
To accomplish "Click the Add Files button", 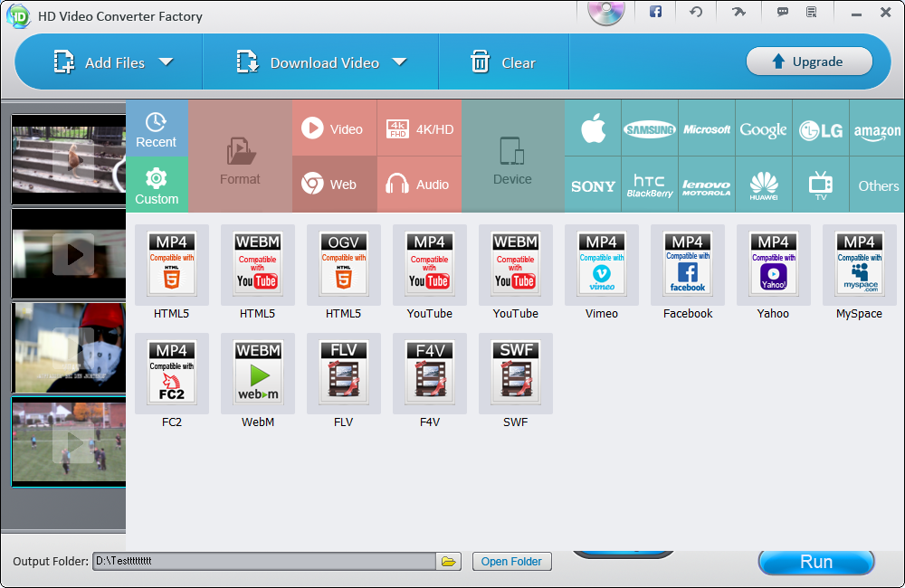I will click(100, 62).
